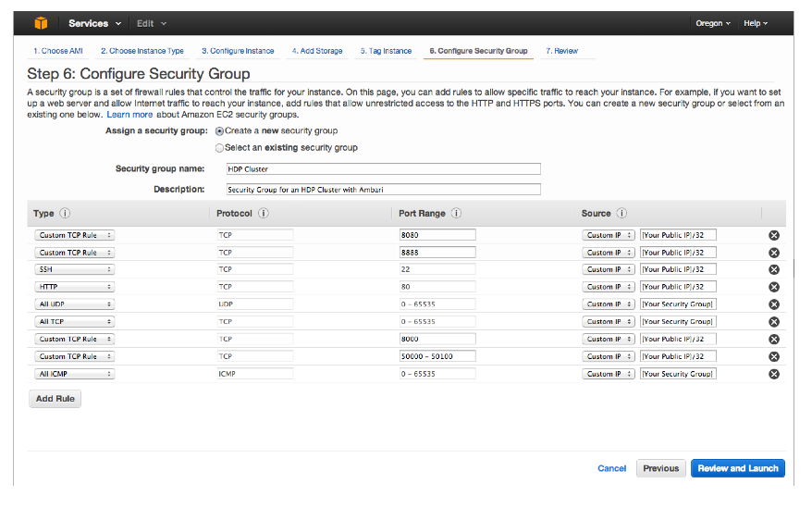Show info for Protocol column
The height and width of the screenshot is (508, 812).
(263, 213)
